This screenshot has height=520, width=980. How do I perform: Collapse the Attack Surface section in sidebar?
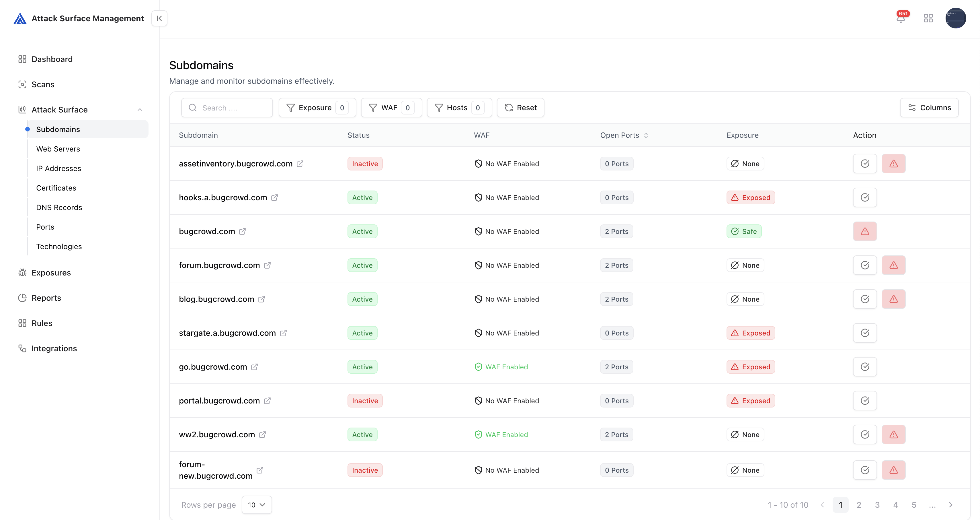(140, 110)
